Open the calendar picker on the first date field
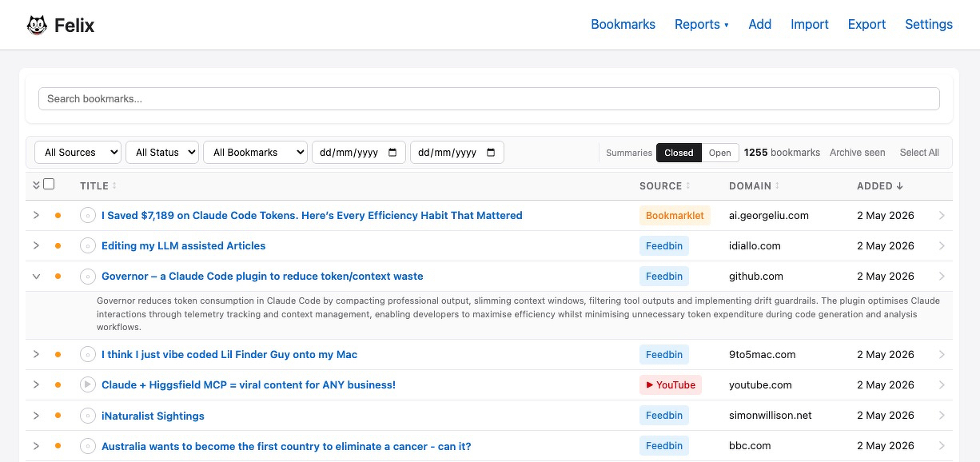980x462 pixels. (x=392, y=152)
